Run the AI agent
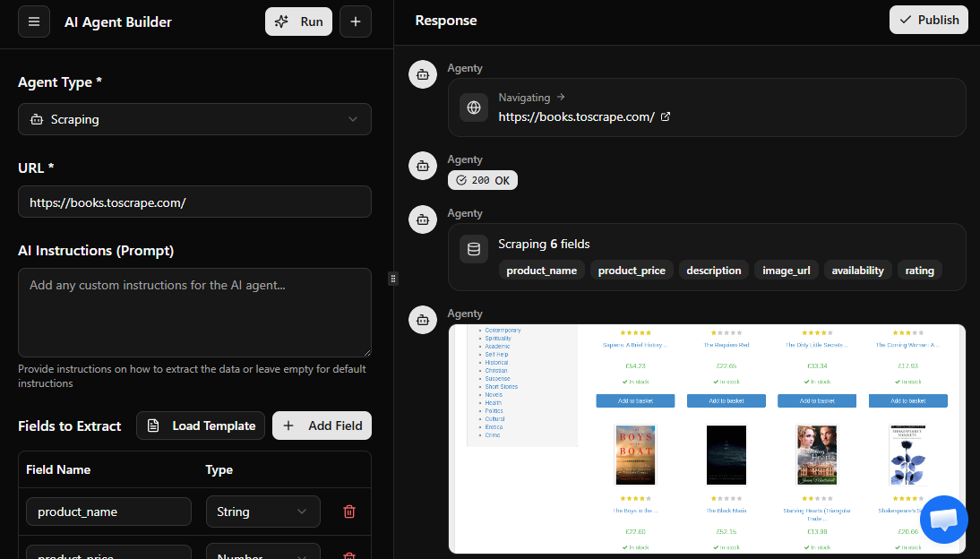980x559 pixels. click(298, 21)
